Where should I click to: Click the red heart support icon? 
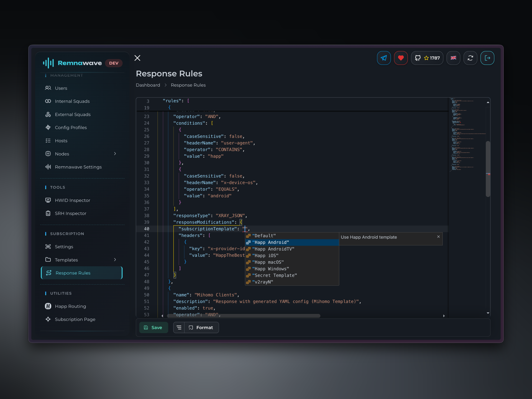coord(401,58)
